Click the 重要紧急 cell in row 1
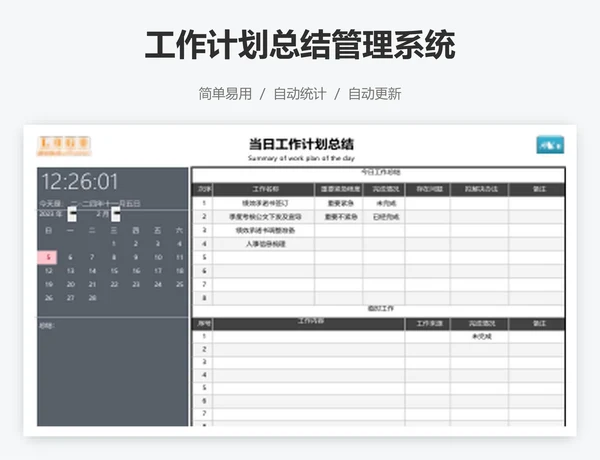The image size is (600, 460). tap(340, 203)
